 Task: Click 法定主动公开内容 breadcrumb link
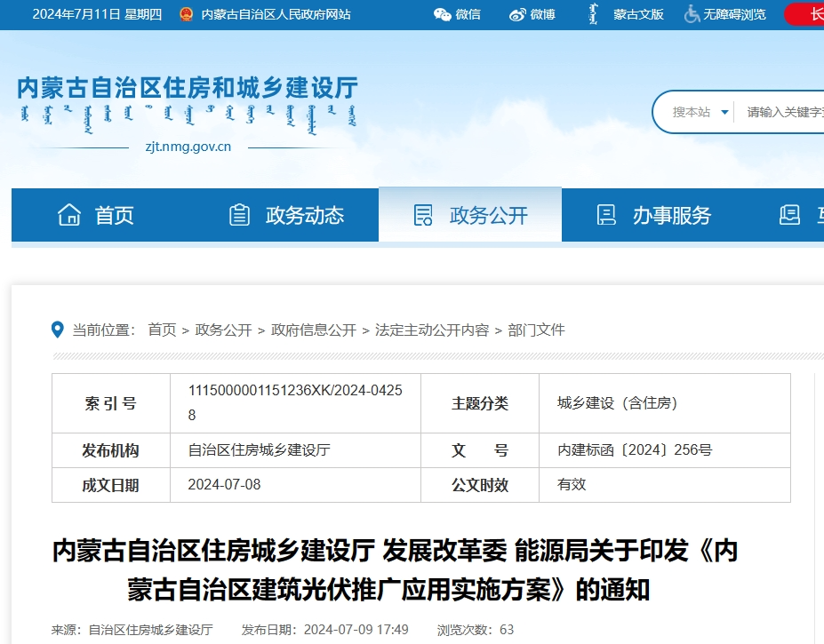(432, 330)
